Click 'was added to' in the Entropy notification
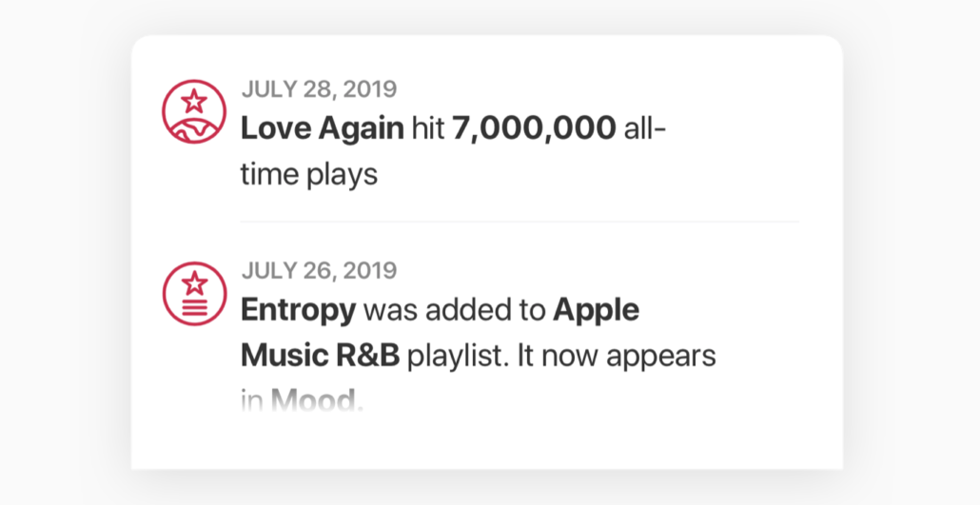 click(x=455, y=310)
